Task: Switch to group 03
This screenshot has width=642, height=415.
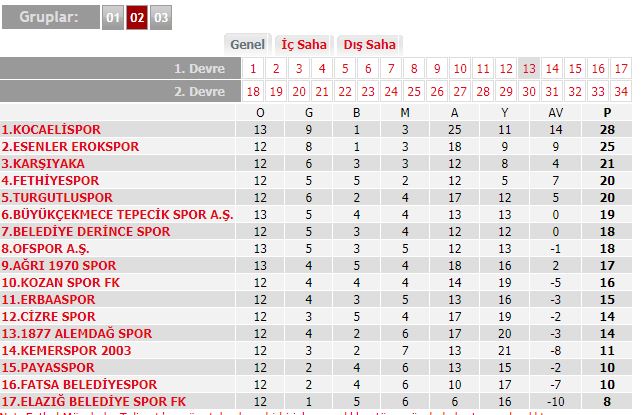Action: tap(161, 17)
